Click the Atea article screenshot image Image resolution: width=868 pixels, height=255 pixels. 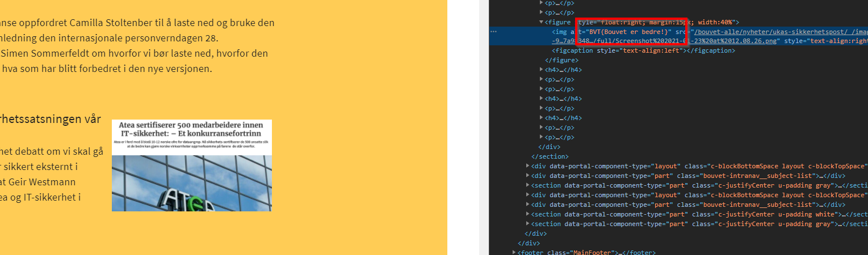click(191, 165)
